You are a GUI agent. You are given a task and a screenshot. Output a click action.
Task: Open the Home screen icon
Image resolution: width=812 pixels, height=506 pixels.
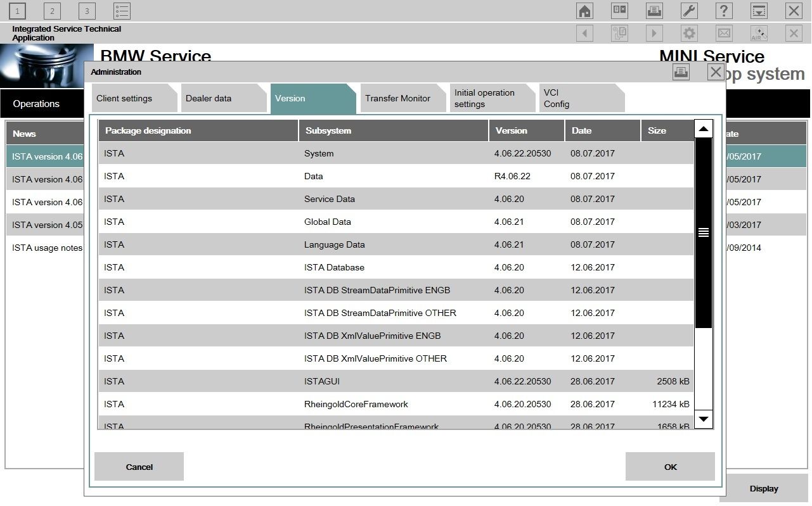pos(584,10)
